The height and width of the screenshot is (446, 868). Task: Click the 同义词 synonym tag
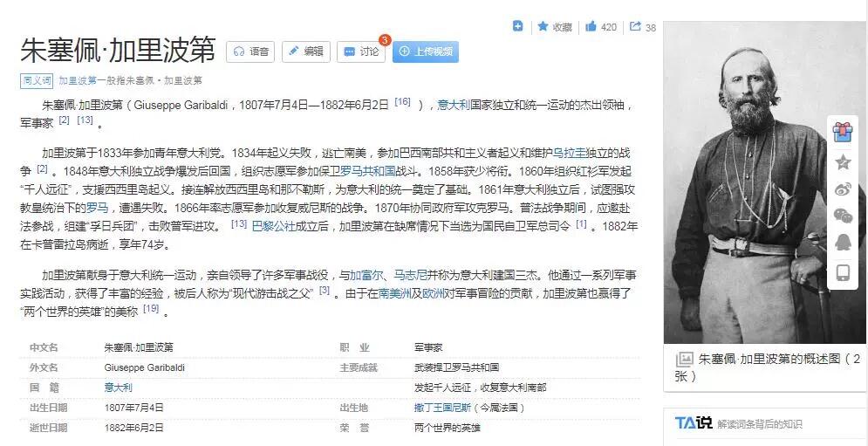pyautogui.click(x=36, y=80)
